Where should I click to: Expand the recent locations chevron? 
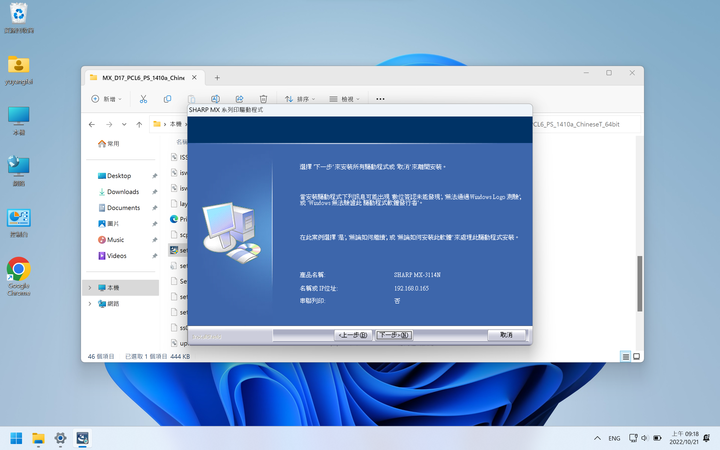(124, 124)
